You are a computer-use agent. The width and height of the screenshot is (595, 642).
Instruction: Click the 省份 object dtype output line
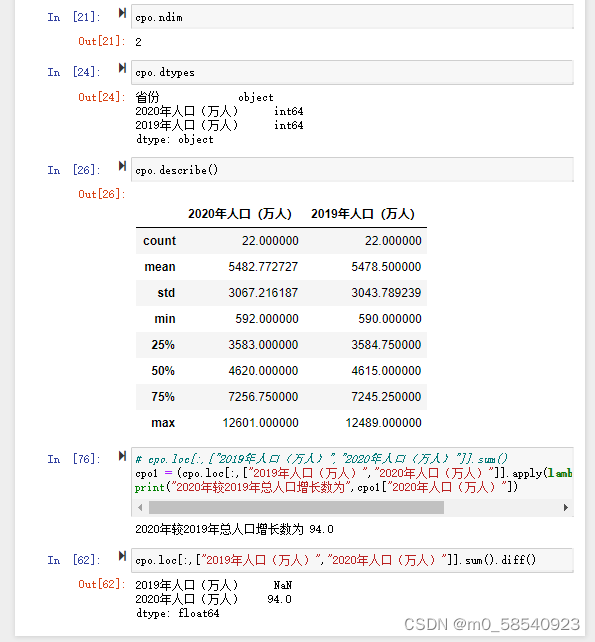pos(204,97)
